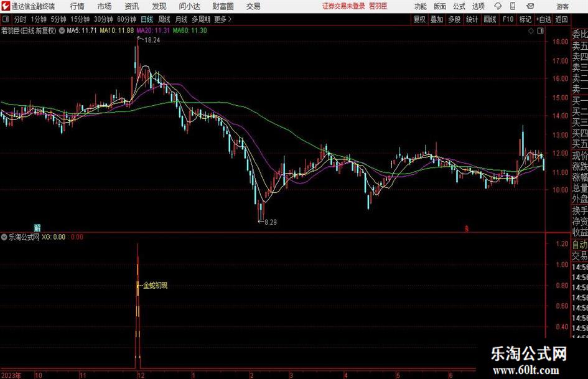This screenshot has width=588, height=379.
Task: Switch to 15分钟 period tab
Action: [x=80, y=19]
